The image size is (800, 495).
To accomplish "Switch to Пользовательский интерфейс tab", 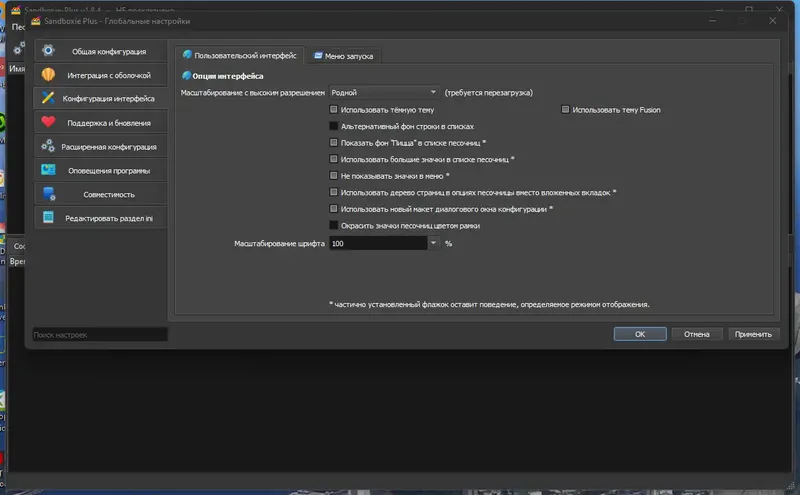I will tap(239, 55).
